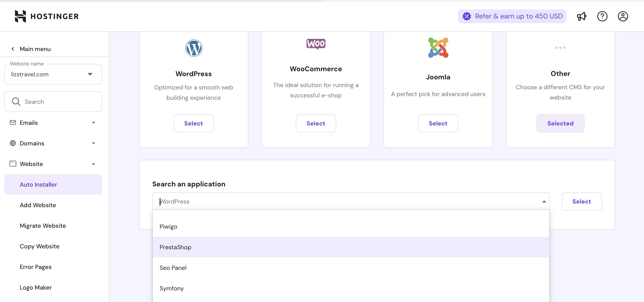This screenshot has height=302, width=644.
Task: Select the WooCommerce card
Action: [x=316, y=123]
